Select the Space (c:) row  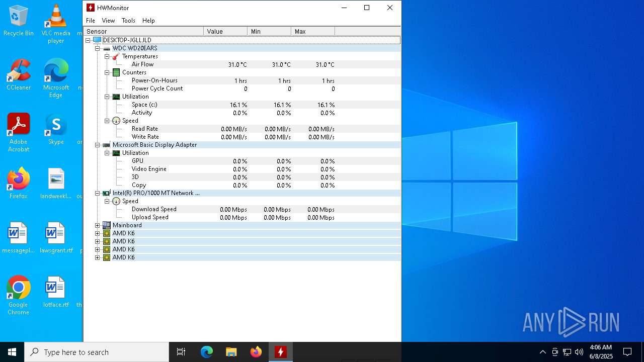(x=242, y=105)
